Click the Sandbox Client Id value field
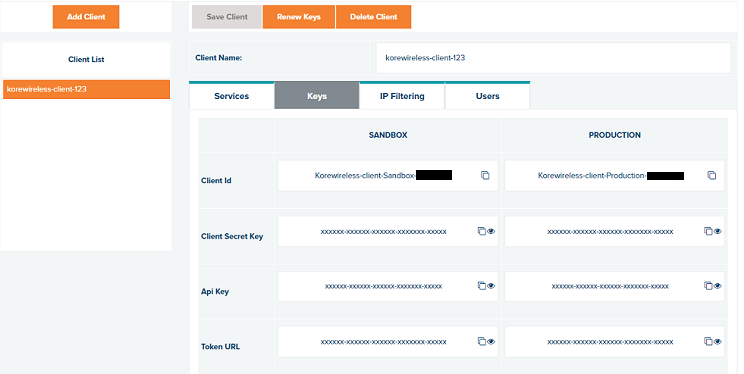 [388, 176]
